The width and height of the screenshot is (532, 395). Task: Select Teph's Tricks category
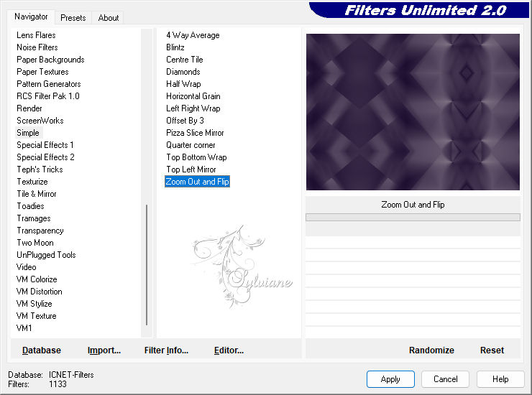(x=40, y=169)
